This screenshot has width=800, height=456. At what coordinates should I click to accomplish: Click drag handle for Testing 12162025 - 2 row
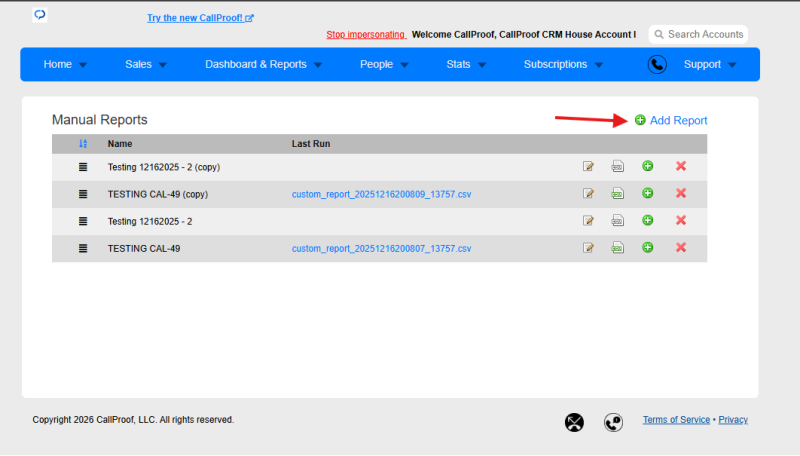83,221
